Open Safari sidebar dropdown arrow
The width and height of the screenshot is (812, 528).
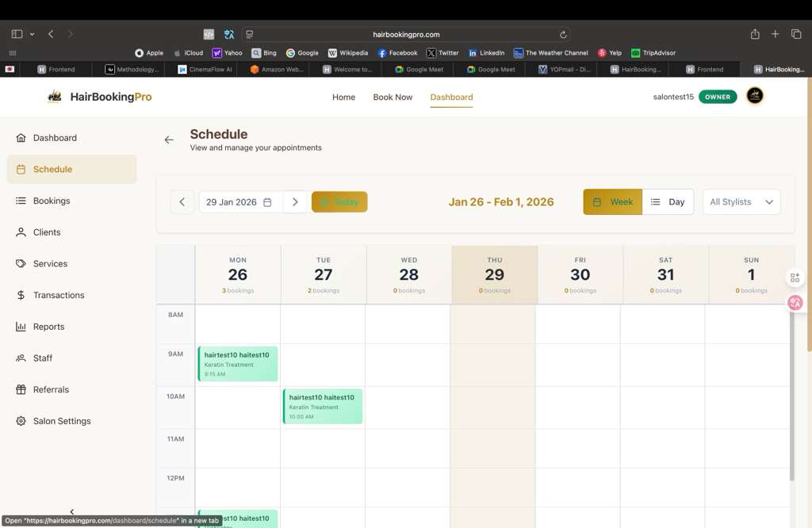pos(32,35)
